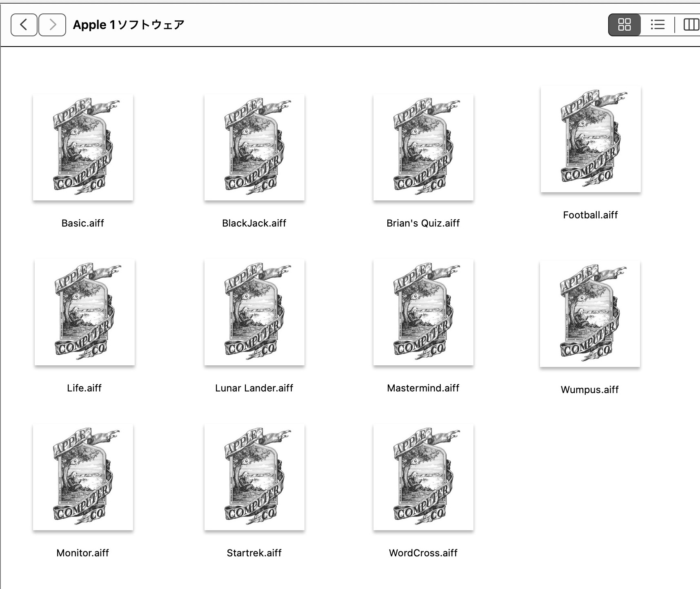Switch to icon grid view
This screenshot has width=700, height=589.
coord(624,24)
